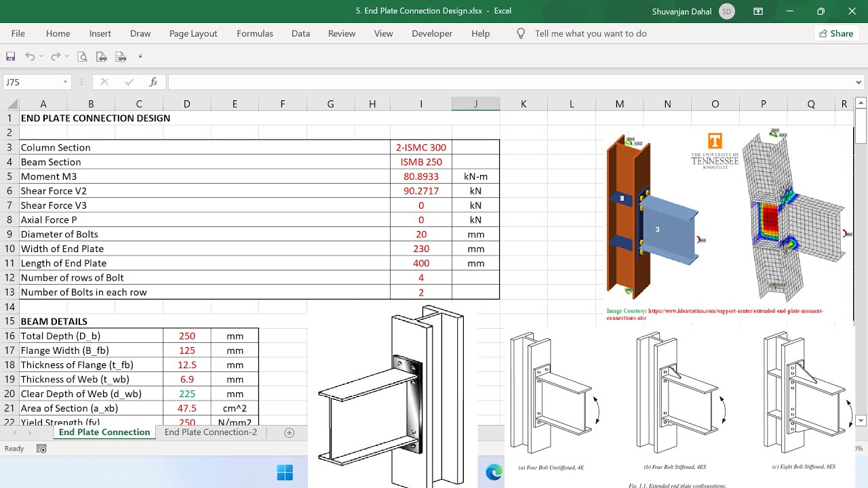
Task: Switch to End Plate Connection-2 sheet tab
Action: (x=211, y=432)
